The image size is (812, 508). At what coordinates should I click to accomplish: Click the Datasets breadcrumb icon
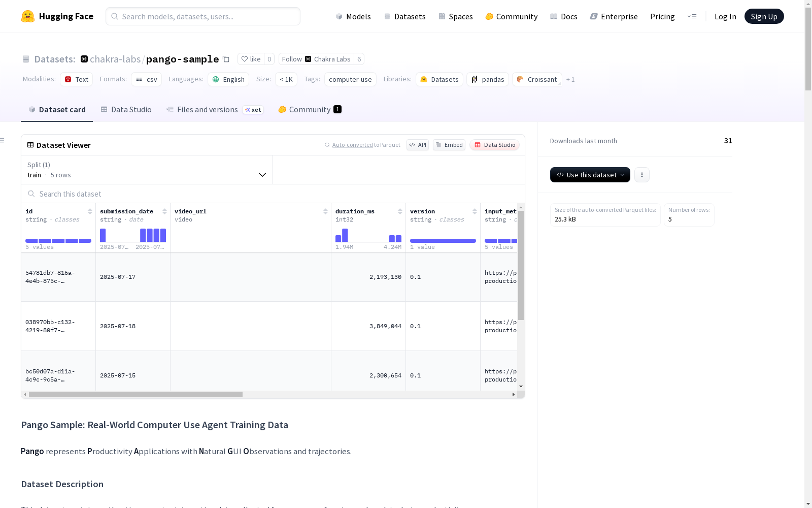tap(26, 59)
